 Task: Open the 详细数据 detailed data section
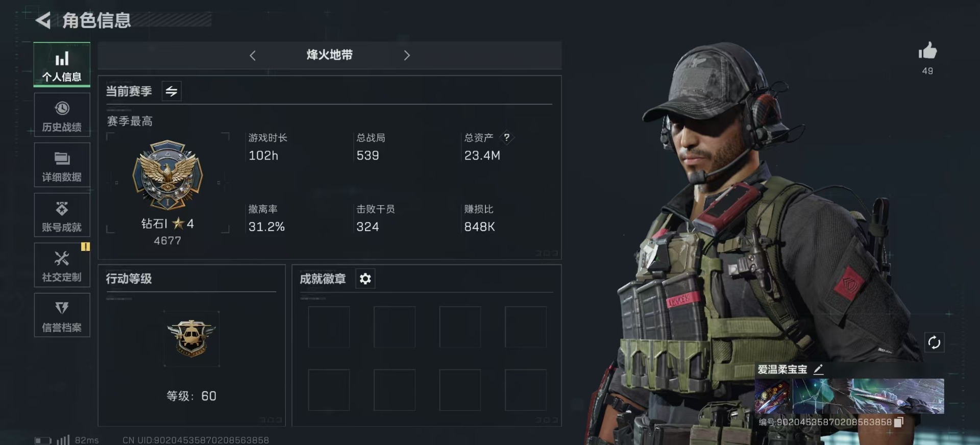click(x=62, y=165)
